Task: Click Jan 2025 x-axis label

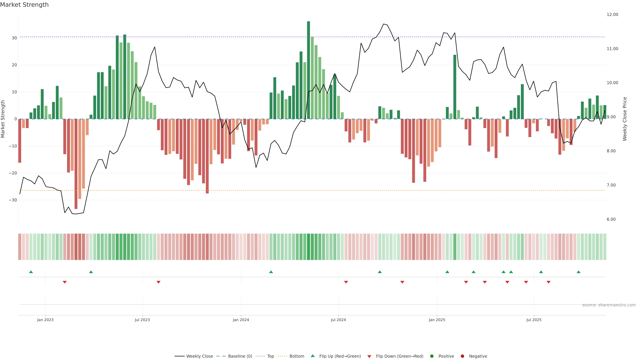Action: coord(437,320)
